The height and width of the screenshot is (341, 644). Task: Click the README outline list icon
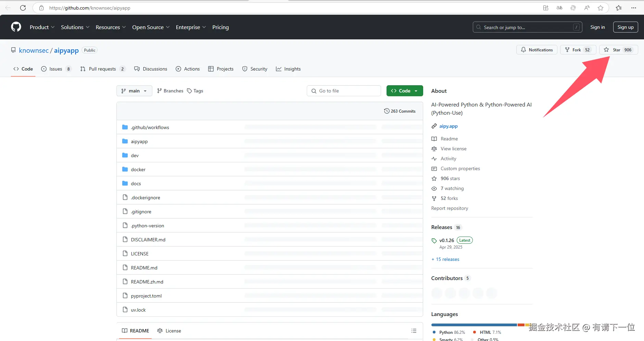(x=414, y=331)
